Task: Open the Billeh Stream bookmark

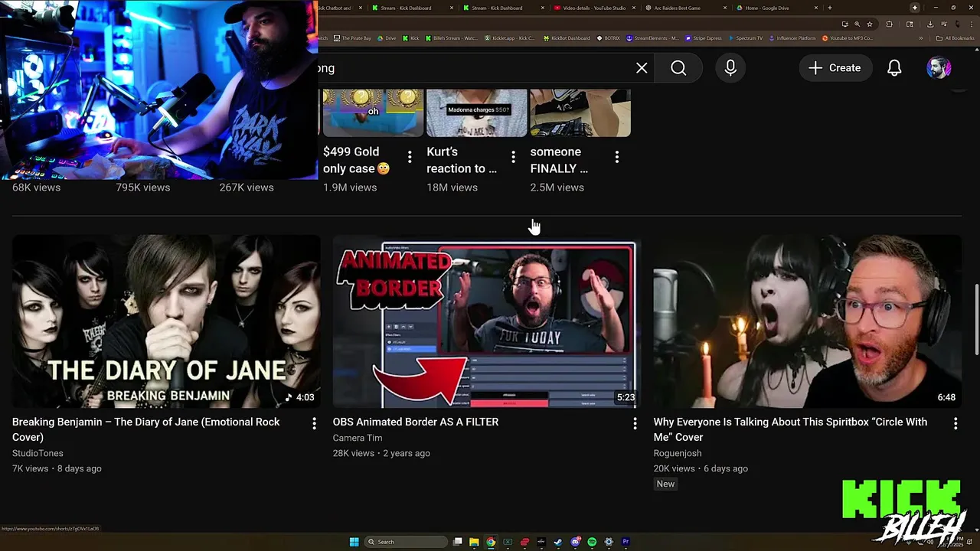Action: click(452, 38)
